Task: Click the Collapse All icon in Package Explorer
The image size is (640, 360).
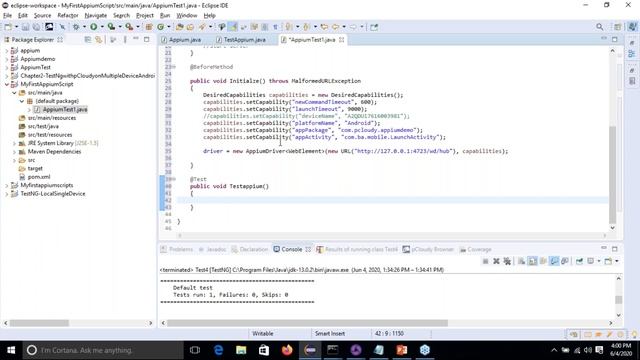Action: [88, 40]
